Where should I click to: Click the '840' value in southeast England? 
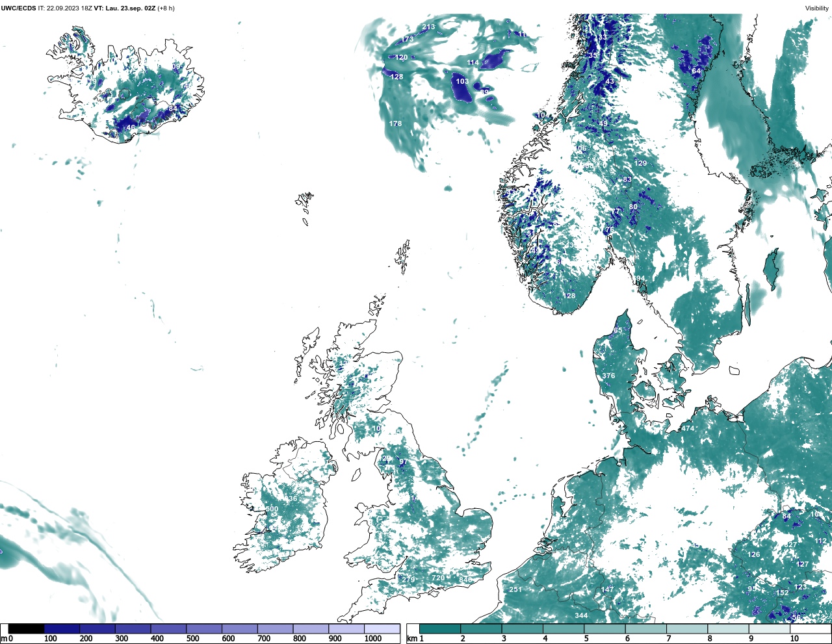465,580
